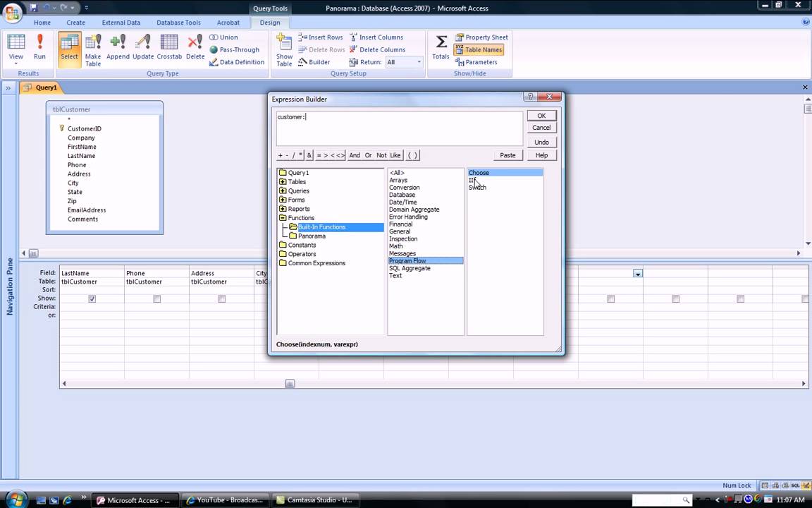Switch to the Create ribbon tab
Image resolution: width=812 pixels, height=508 pixels.
point(75,23)
